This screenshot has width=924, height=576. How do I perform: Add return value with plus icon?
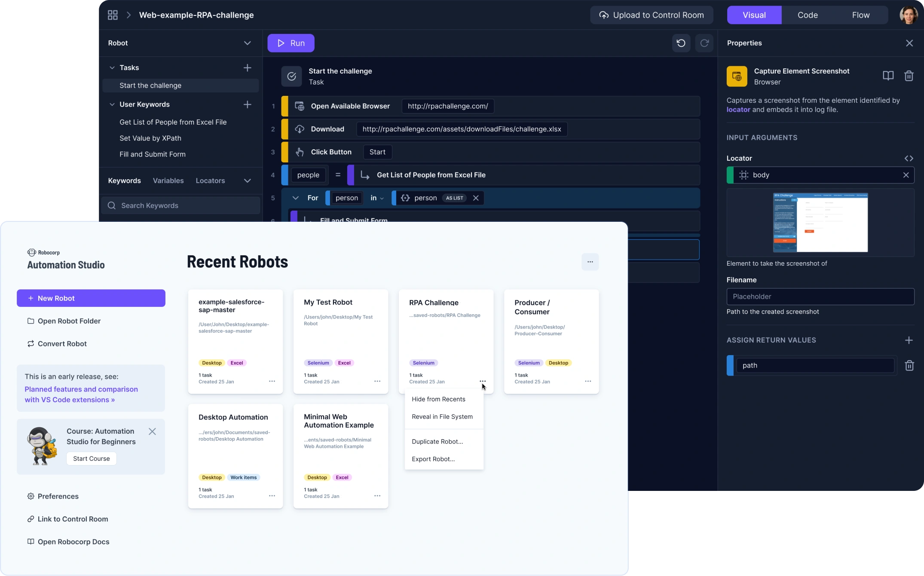[x=909, y=340]
